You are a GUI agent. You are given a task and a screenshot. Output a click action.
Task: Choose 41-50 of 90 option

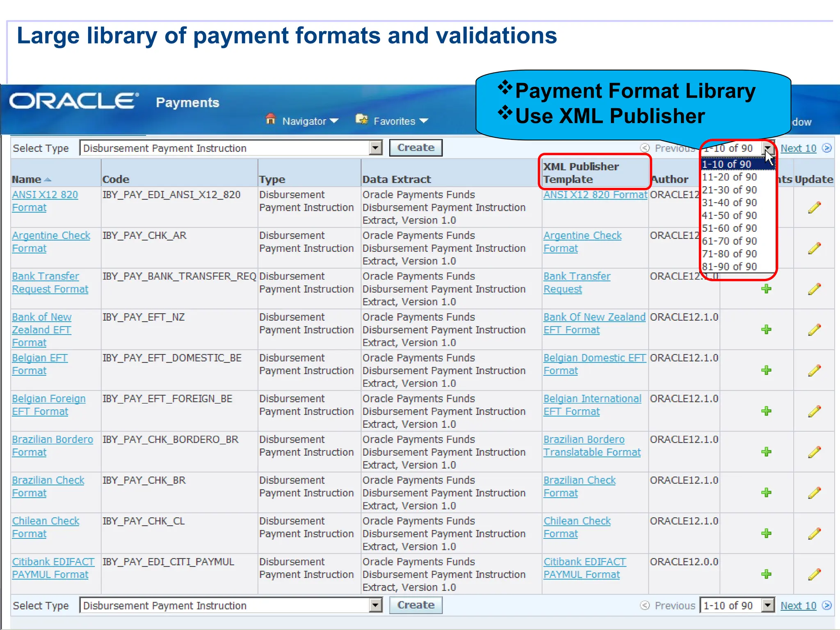click(737, 215)
